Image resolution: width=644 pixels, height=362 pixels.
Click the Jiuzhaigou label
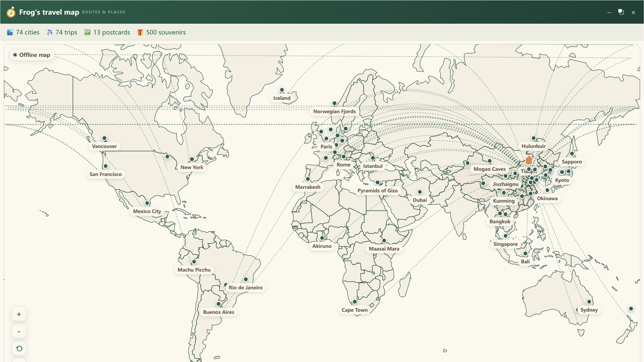pyautogui.click(x=505, y=184)
